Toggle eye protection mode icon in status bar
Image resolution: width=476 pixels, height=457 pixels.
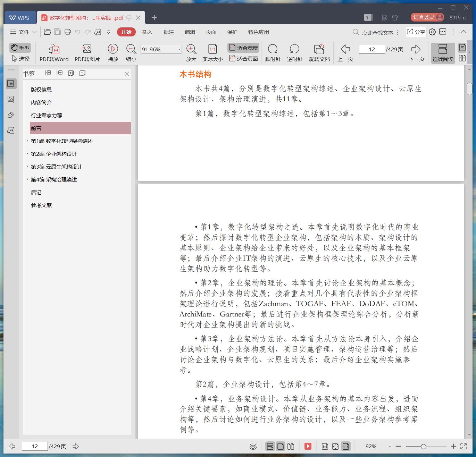(x=253, y=447)
